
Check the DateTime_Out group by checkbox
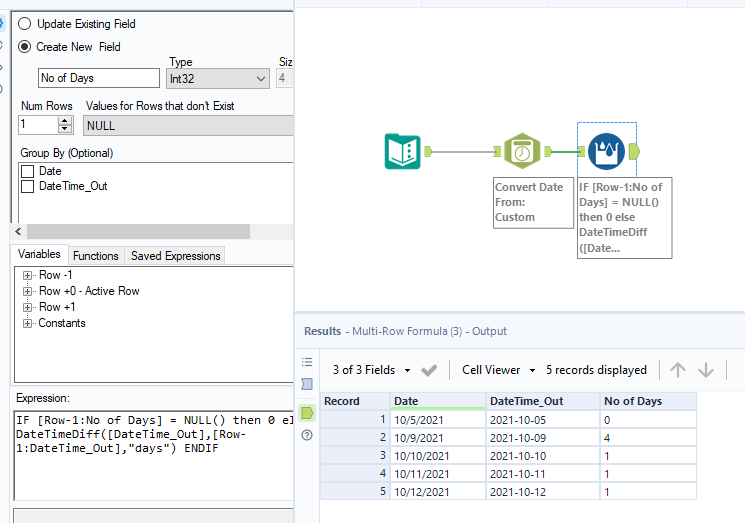(28, 186)
